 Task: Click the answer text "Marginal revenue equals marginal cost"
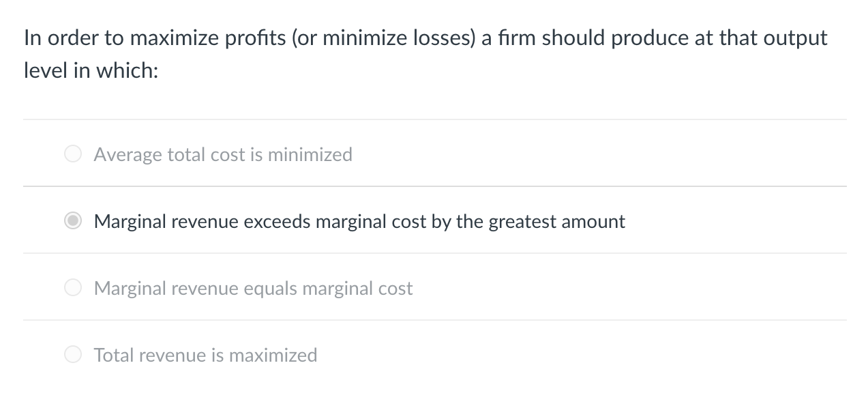coord(253,288)
